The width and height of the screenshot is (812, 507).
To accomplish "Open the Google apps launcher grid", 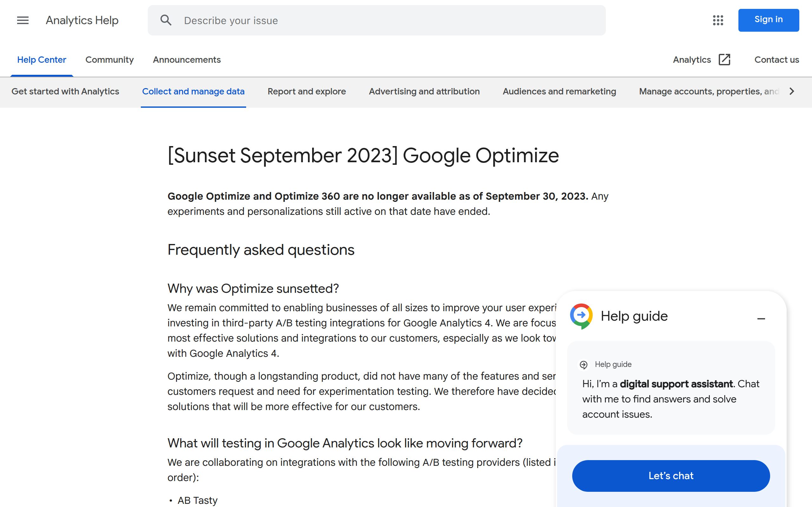I will click(x=718, y=20).
